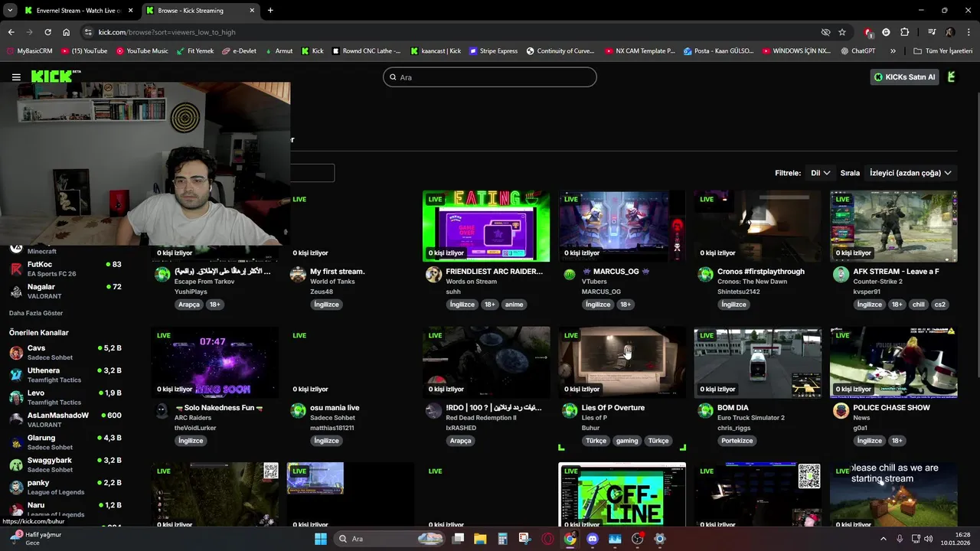This screenshot has height=551, width=980.
Task: Open the tab search dropdown arrow
Action: point(10,11)
